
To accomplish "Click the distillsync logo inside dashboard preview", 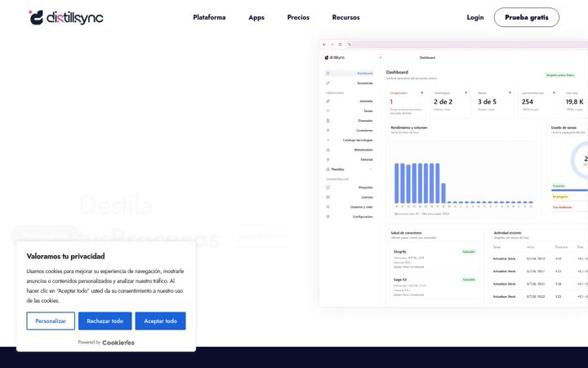I will [335, 57].
